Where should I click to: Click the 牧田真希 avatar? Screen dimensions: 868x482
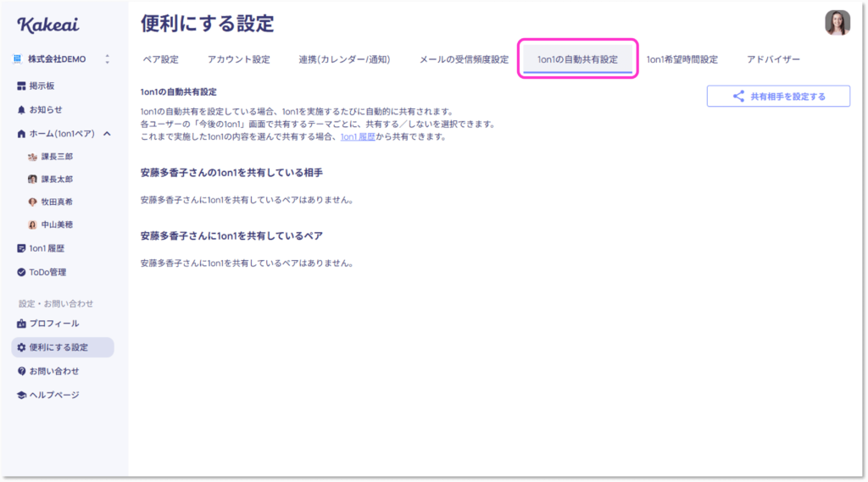(x=32, y=202)
